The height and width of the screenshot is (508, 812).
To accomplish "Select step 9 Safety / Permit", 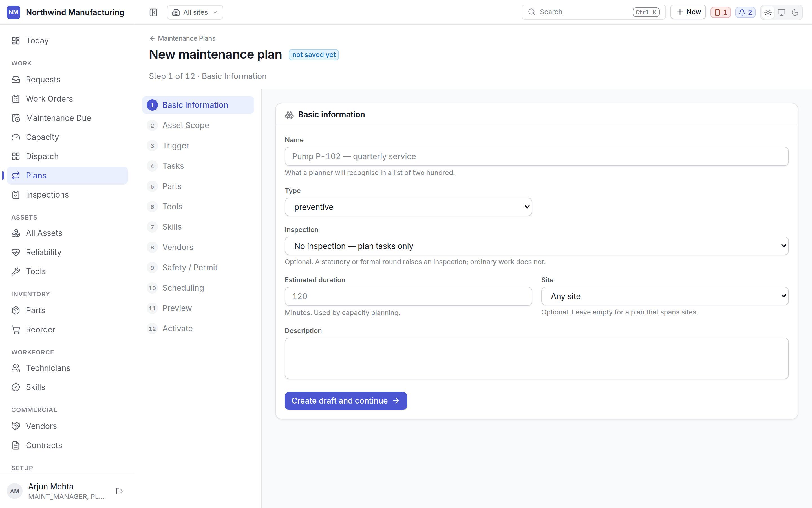I will click(x=198, y=268).
